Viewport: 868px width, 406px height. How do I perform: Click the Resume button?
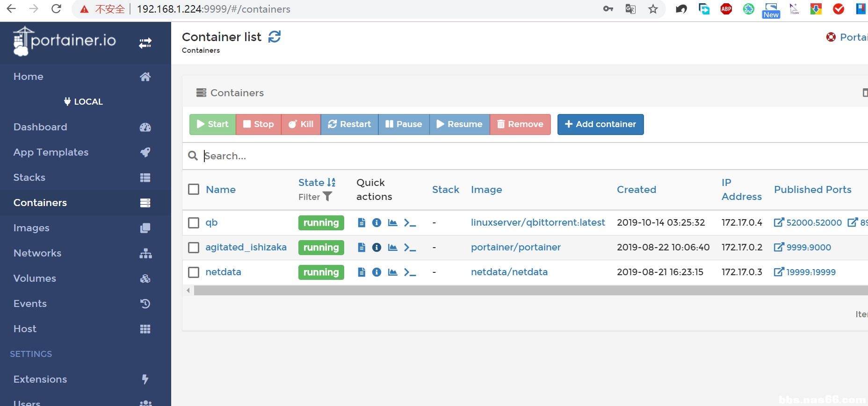[459, 124]
